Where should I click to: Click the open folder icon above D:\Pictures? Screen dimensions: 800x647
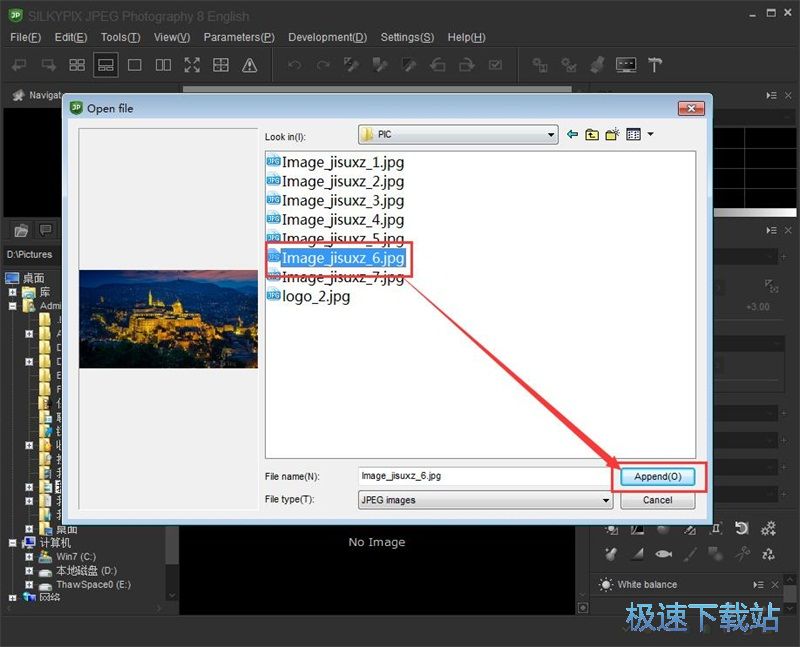21,230
